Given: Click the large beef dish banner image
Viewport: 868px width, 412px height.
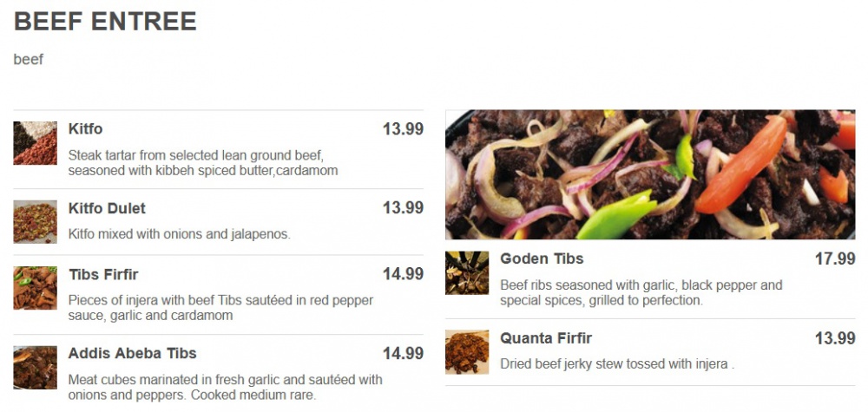Looking at the screenshot, I should pos(650,174).
